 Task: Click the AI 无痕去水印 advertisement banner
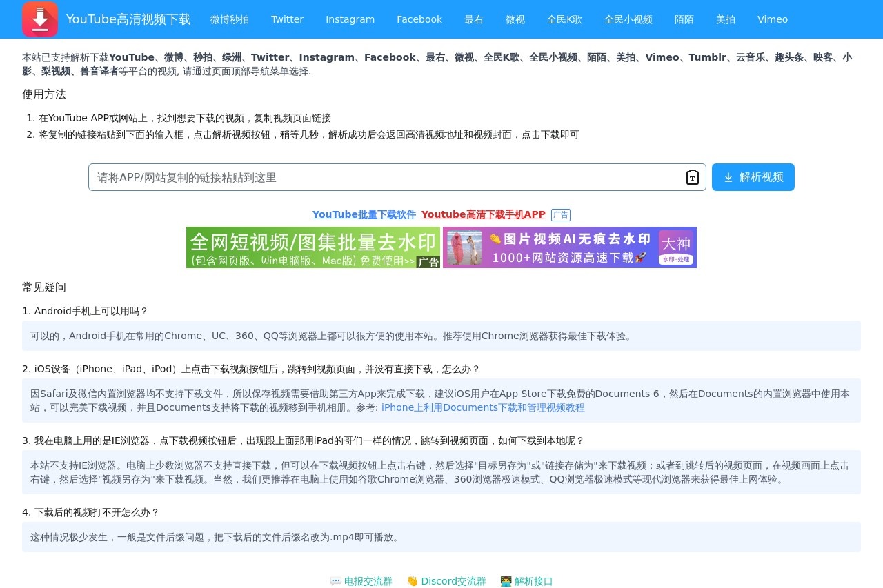[x=569, y=247]
